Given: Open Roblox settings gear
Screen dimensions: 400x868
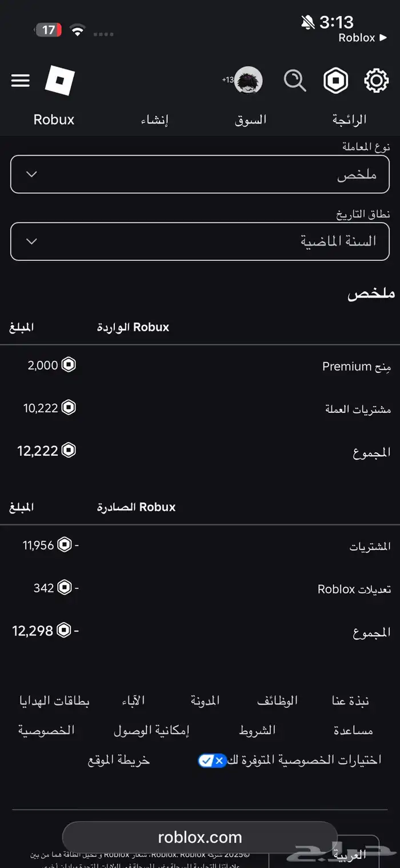Looking at the screenshot, I should tap(376, 81).
